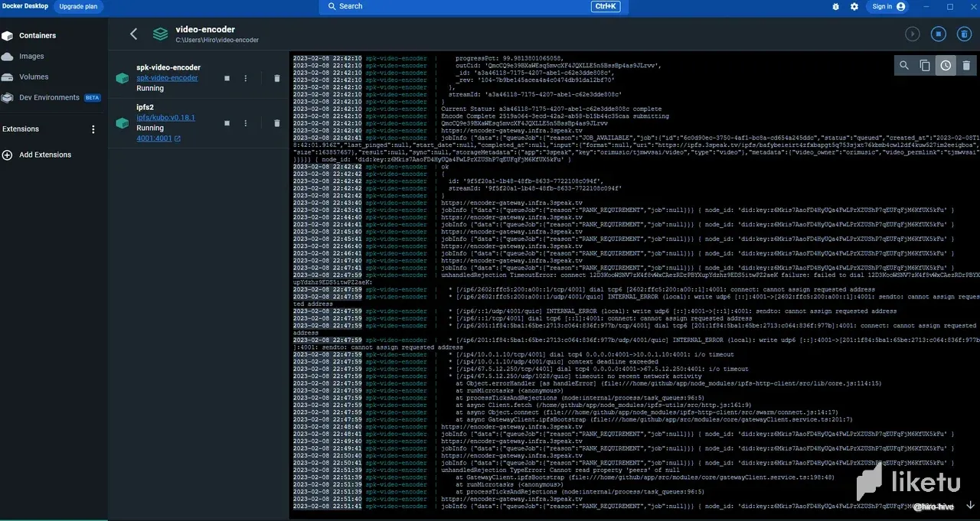Stop the video-encoder stack
This screenshot has height=521, width=980.
point(939,34)
